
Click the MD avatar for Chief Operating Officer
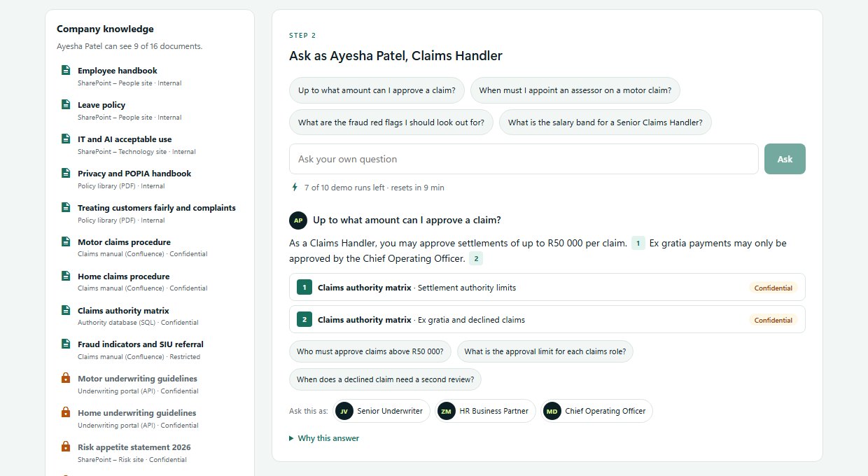[x=552, y=411]
